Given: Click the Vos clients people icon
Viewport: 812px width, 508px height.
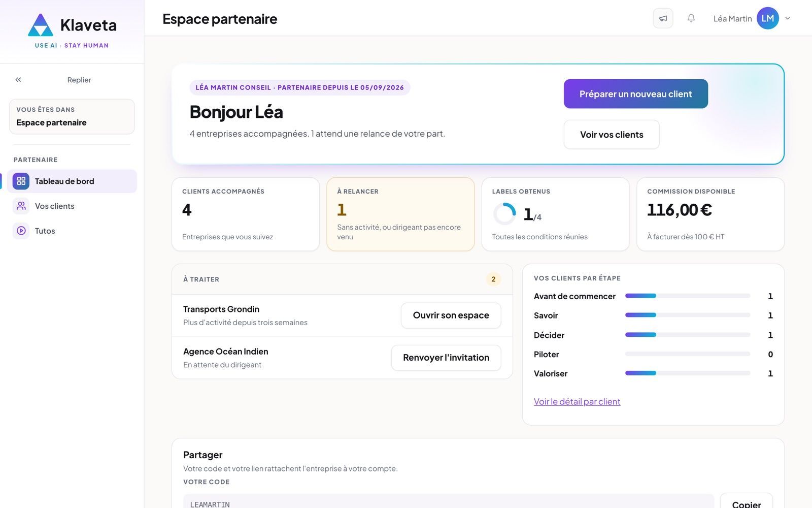Looking at the screenshot, I should click(21, 206).
